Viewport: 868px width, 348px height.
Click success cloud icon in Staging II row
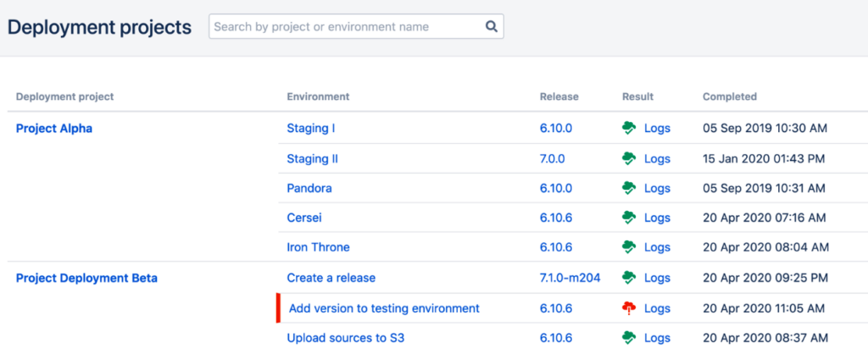[x=629, y=159]
